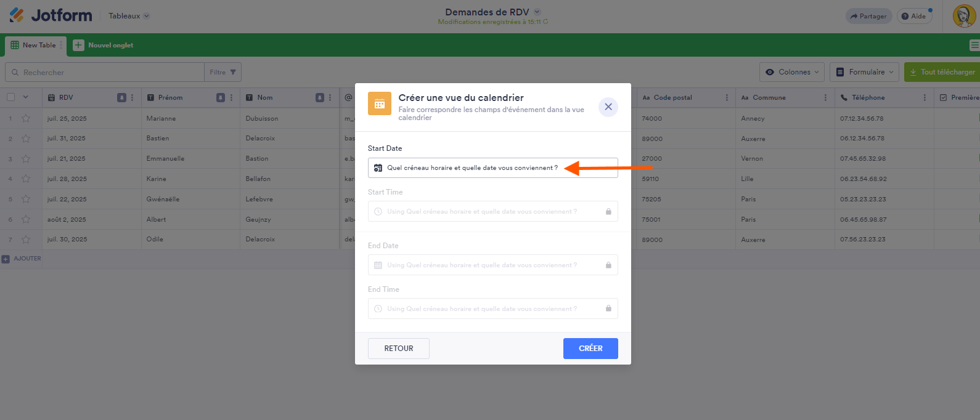Screen dimensions: 980x420
Task: Open the Tableaux dropdown
Action: click(129, 16)
